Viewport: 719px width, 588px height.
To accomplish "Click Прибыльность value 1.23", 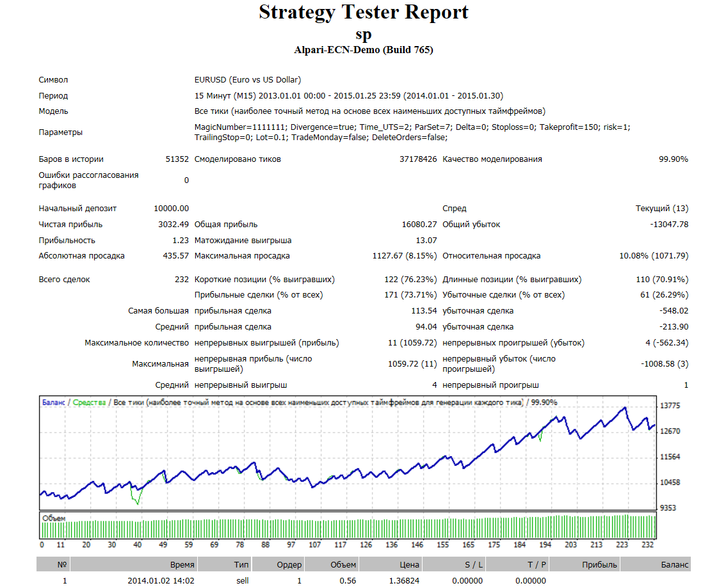I will (181, 241).
